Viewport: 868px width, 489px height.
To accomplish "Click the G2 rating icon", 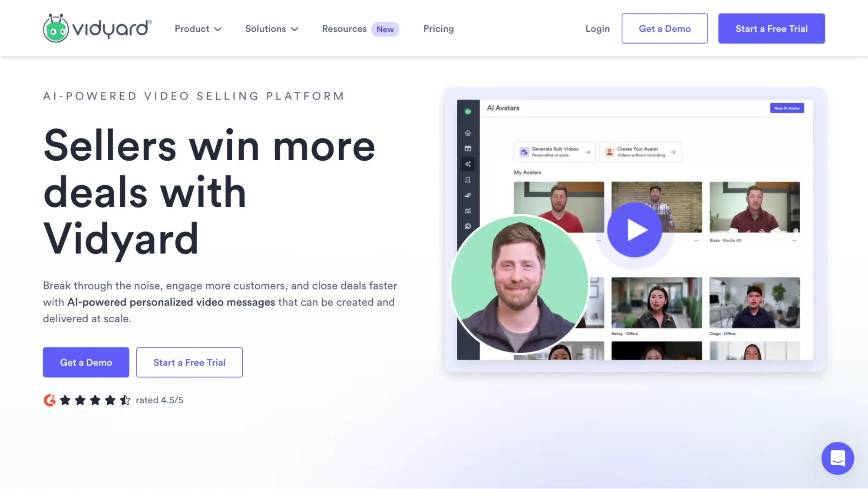I will 50,400.
